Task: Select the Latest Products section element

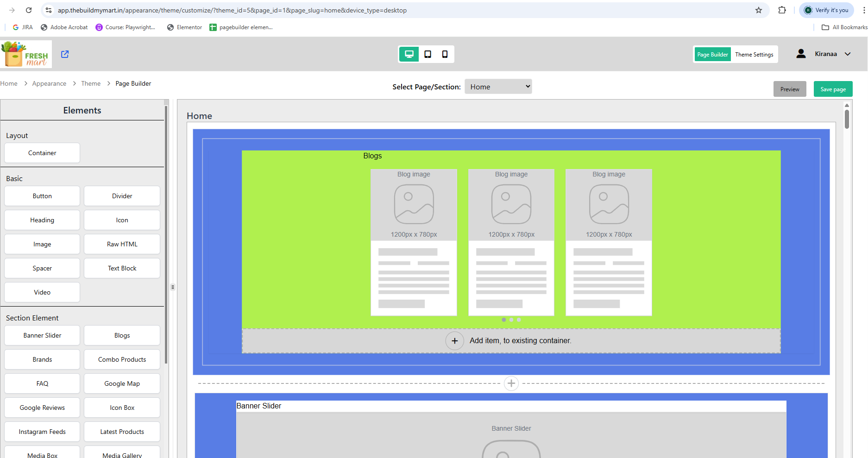Action: point(122,432)
